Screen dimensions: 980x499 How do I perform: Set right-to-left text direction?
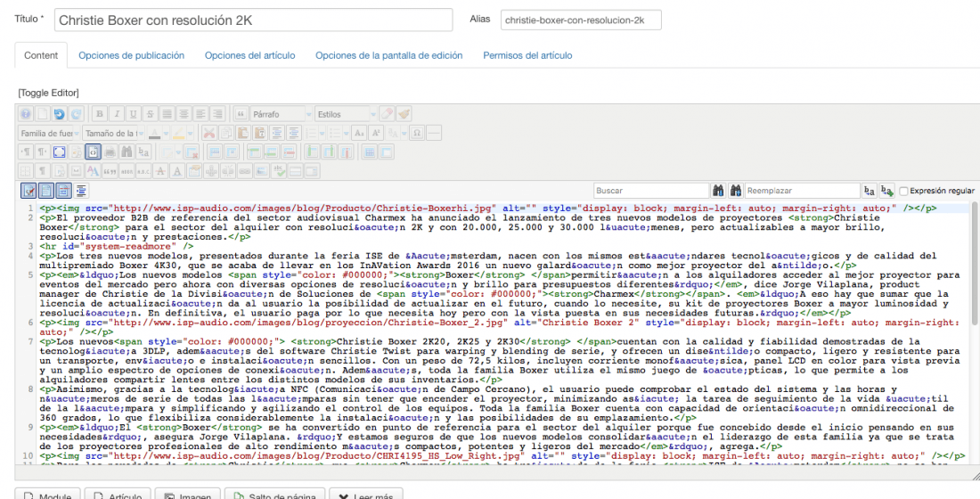[x=43, y=152]
